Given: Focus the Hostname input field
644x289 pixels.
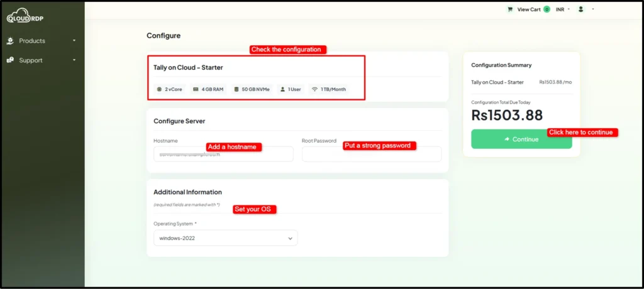Looking at the screenshot, I should (x=223, y=154).
